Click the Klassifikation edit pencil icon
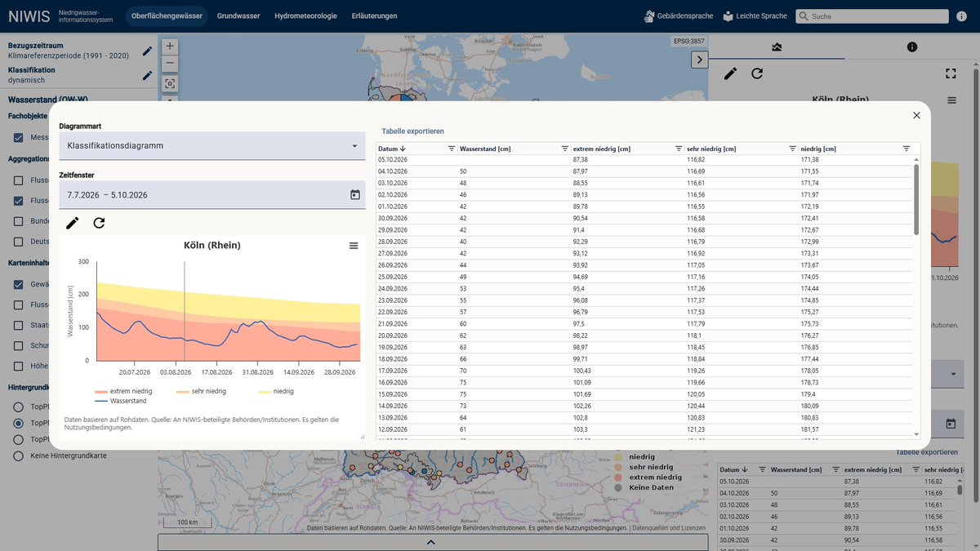980x551 pixels. click(147, 75)
